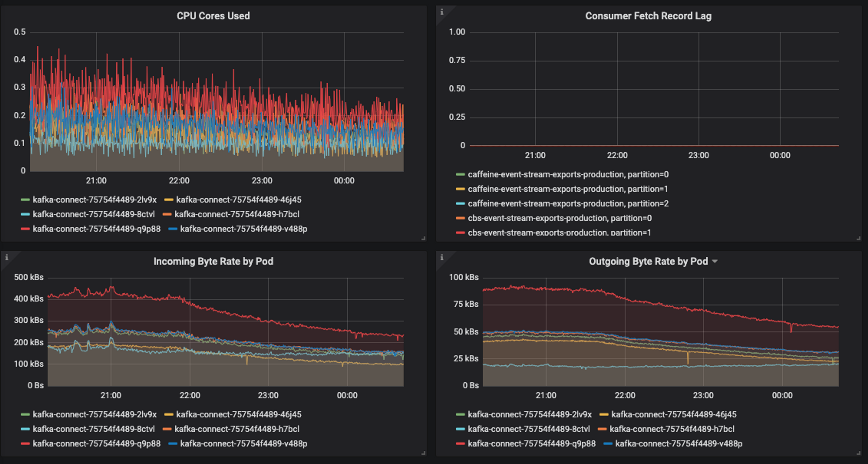This screenshot has width=868, height=464.
Task: Toggle 2lv9x series in CPU Cores Used legend
Action: point(95,200)
